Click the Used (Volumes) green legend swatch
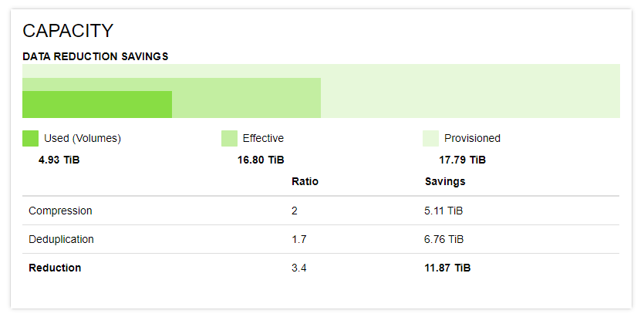 30,138
